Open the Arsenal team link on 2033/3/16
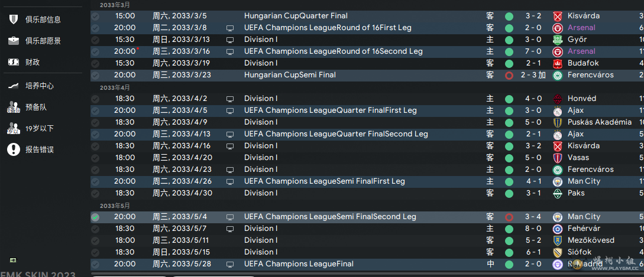644x277 pixels. 581,51
